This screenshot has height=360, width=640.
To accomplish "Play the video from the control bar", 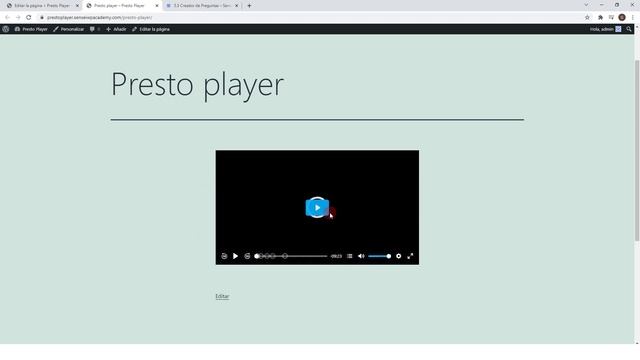I will [x=236, y=256].
